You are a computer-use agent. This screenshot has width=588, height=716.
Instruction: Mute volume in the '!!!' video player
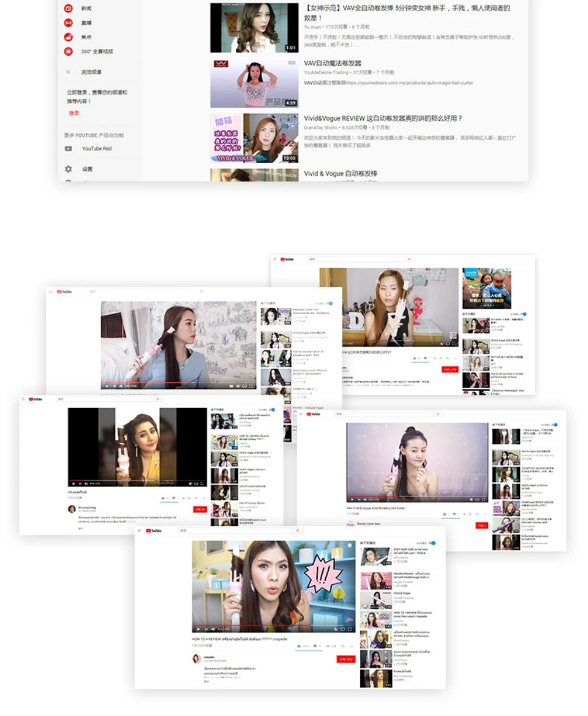213,629
